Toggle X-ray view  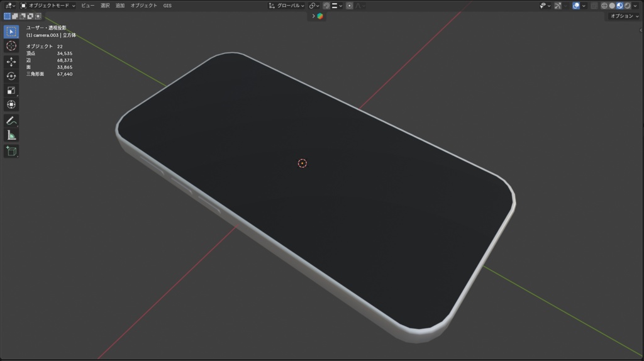click(594, 5)
